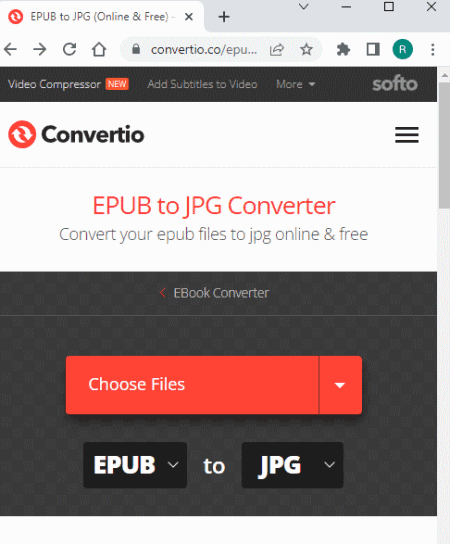Image resolution: width=450 pixels, height=544 pixels.
Task: Open the tab search chevron
Action: [304, 7]
